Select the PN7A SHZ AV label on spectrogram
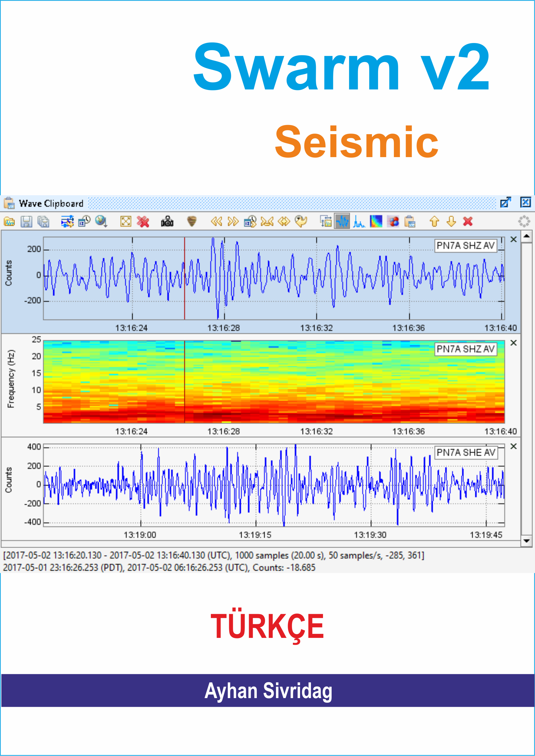 (x=466, y=349)
